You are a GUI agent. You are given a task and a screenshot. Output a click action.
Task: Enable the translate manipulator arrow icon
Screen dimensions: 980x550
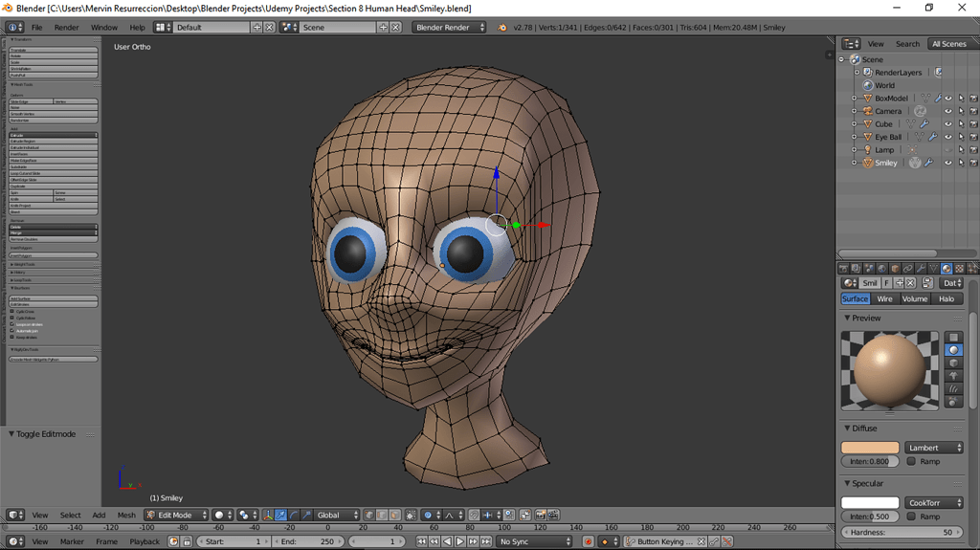coord(280,515)
